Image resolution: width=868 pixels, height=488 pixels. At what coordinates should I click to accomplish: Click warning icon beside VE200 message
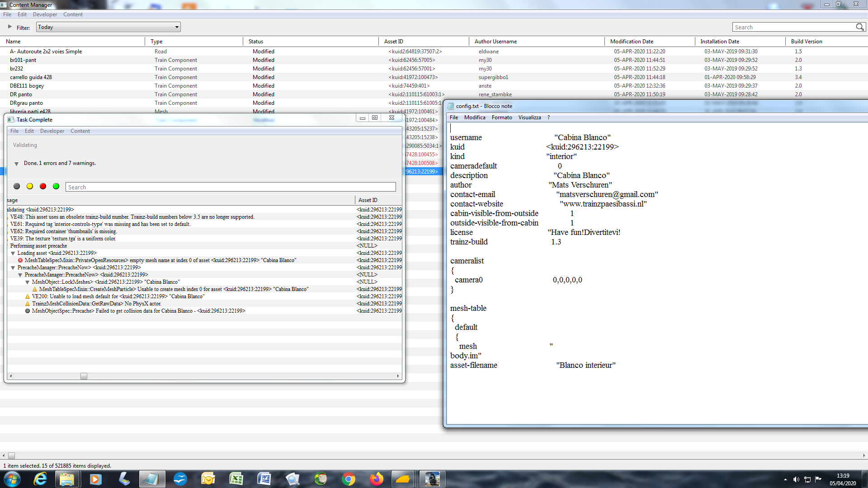pyautogui.click(x=28, y=296)
